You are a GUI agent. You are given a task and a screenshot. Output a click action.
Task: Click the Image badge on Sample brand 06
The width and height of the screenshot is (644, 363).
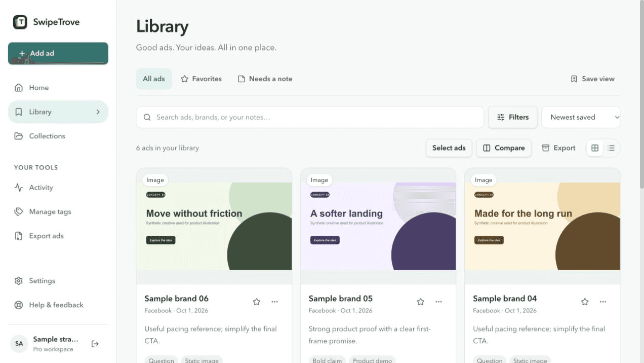coord(155,180)
